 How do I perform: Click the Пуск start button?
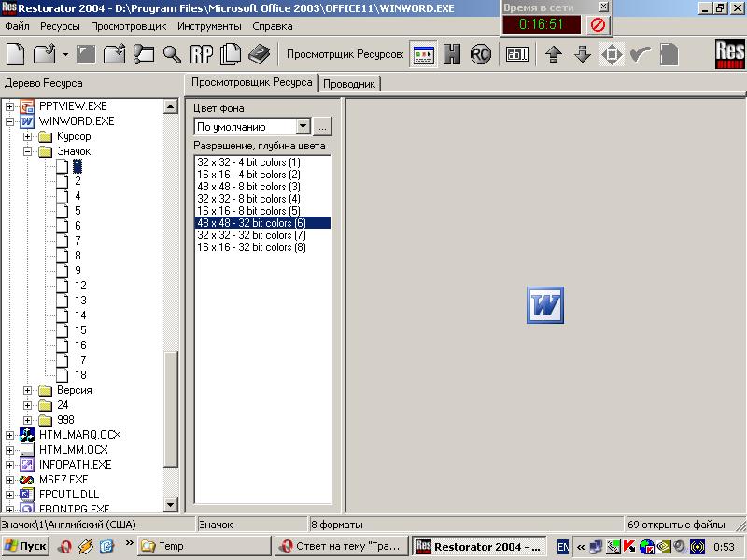coord(25,546)
